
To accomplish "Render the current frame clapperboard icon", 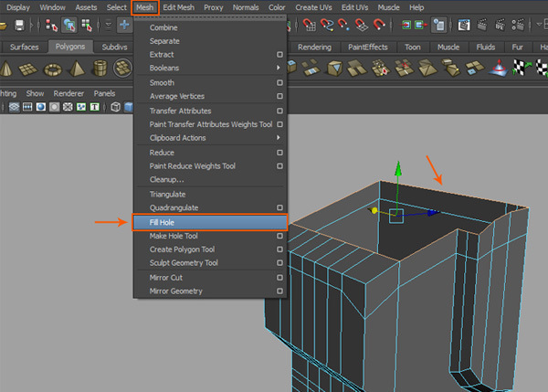I will 482,25.
